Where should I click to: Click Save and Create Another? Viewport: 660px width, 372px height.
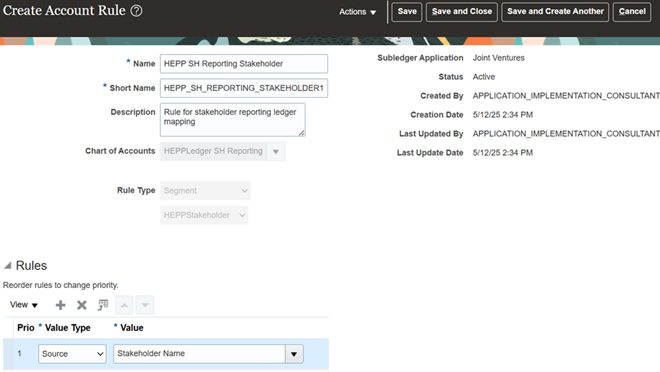pos(555,12)
